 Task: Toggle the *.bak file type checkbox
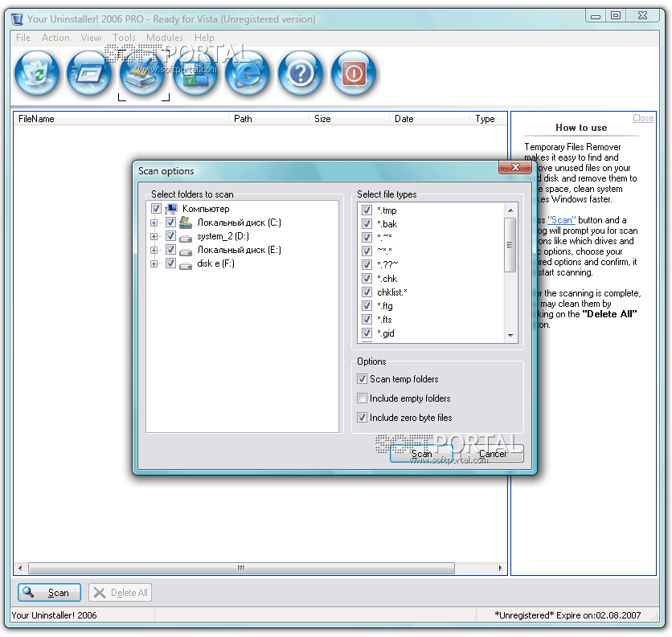pyautogui.click(x=367, y=224)
